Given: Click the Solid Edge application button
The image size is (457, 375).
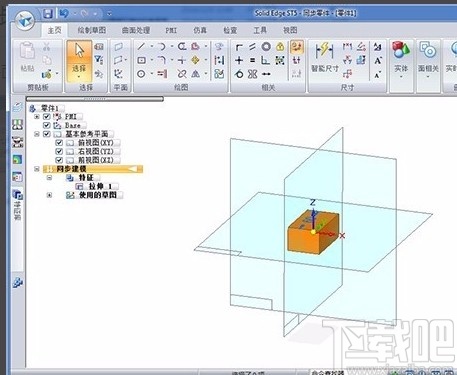Looking at the screenshot, I should 25,20.
